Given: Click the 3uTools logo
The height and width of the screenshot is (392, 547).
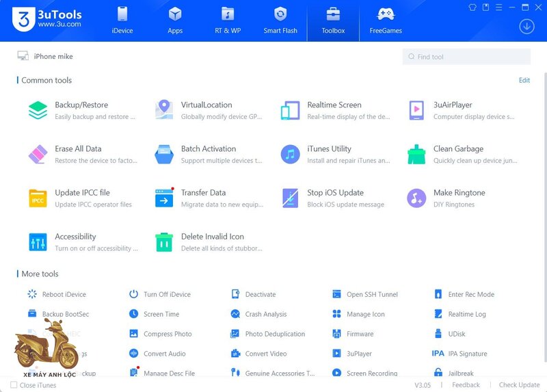Looking at the screenshot, I should pyautogui.click(x=46, y=19).
